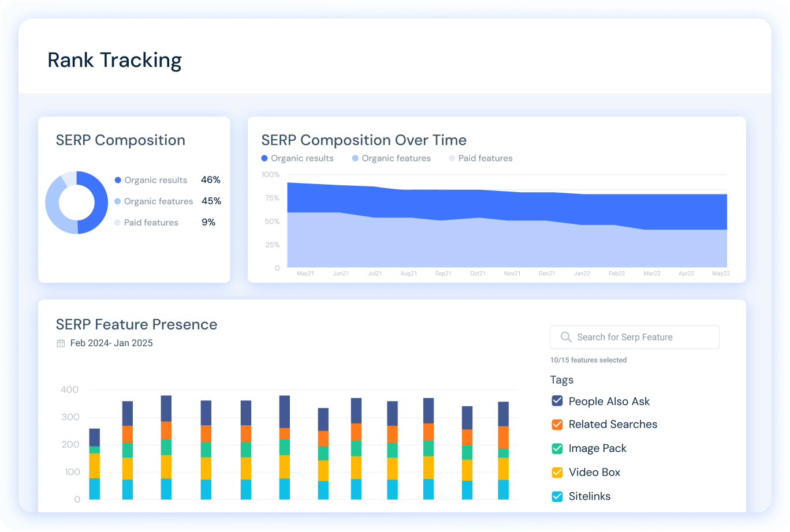Click the donut chart in SERP Composition

[x=77, y=202]
